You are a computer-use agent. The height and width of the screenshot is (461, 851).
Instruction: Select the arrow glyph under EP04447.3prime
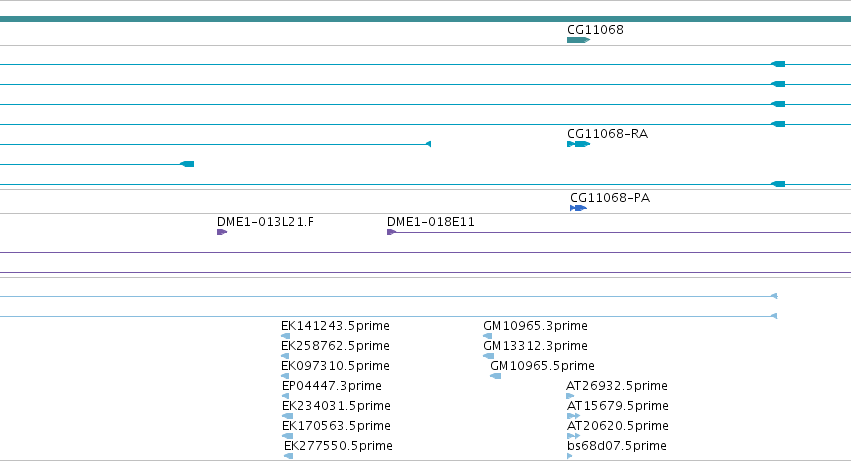(x=285, y=396)
